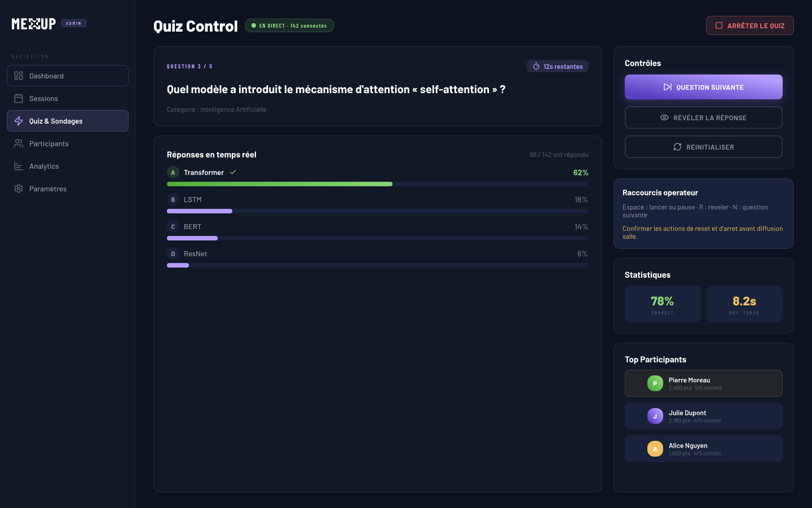Viewport: 812px width, 508px height.
Task: Click Julie Dupont's purple avatar
Action: click(x=655, y=416)
